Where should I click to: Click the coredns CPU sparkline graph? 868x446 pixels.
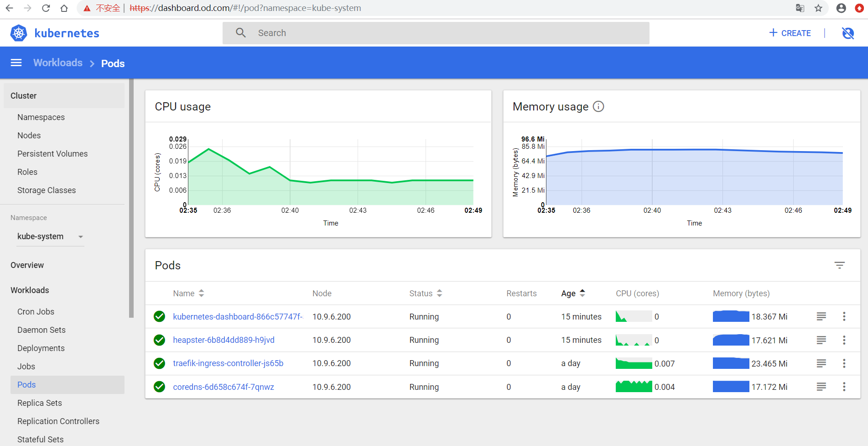(634, 386)
